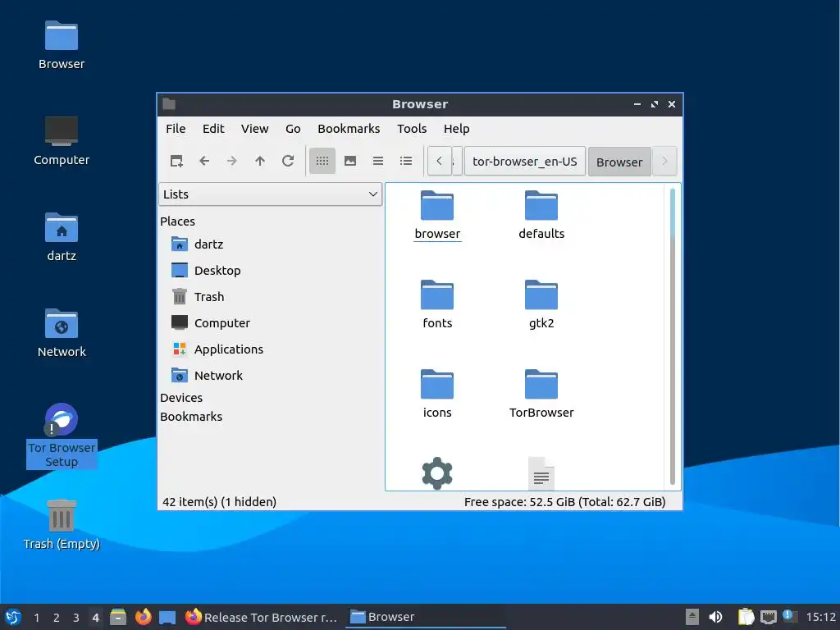840x630 pixels.
Task: Open the Edit menu
Action: click(x=213, y=129)
